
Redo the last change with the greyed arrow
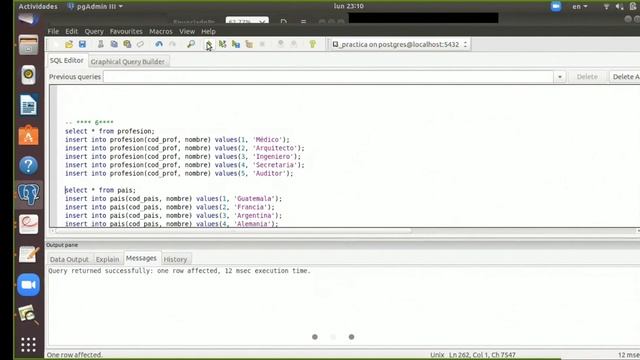pos(172,44)
